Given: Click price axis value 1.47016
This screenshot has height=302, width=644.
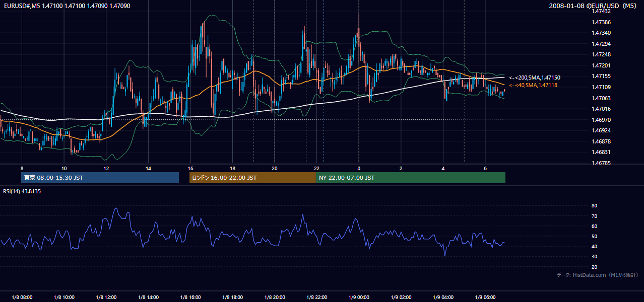Looking at the screenshot, I should click(601, 109).
